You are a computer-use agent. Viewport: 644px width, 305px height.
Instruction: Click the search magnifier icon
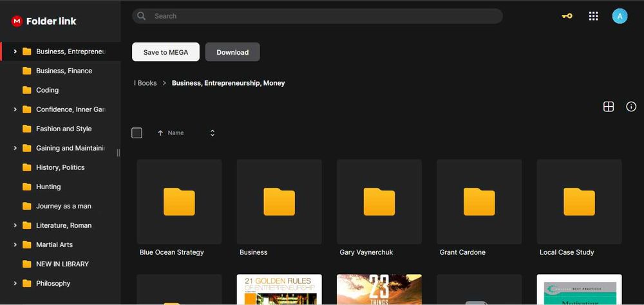[x=141, y=16]
